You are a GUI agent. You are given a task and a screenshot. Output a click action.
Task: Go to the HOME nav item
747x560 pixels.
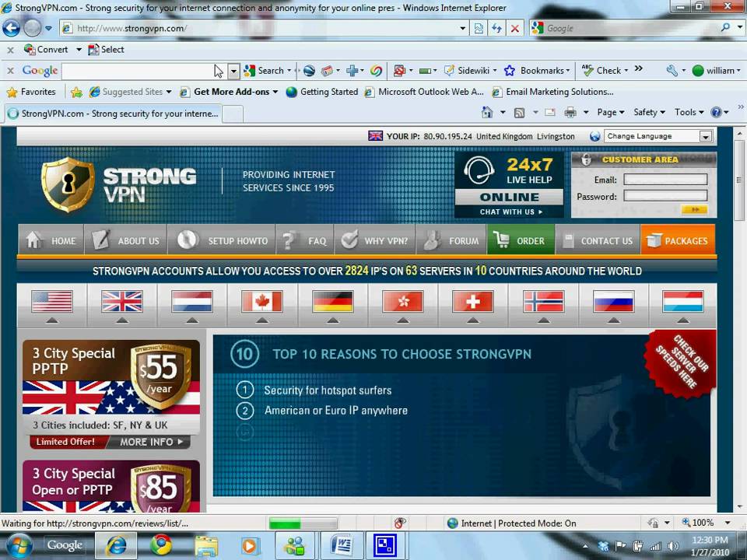51,240
